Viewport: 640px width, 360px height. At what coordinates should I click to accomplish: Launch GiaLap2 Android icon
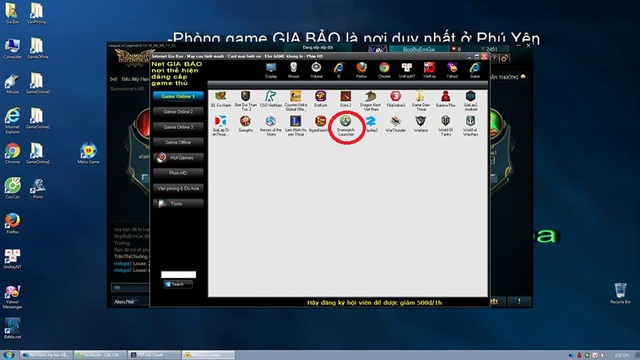point(470,101)
